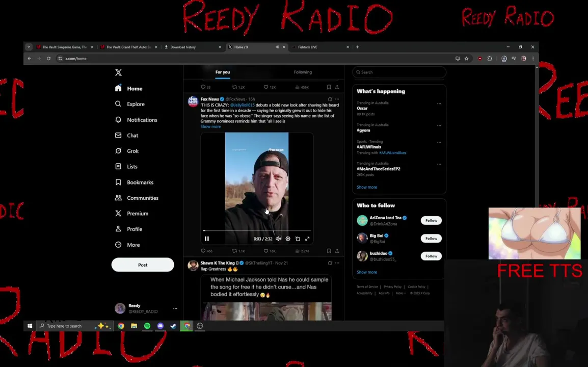Pause the Fox News video
The width and height of the screenshot is (588, 367).
coord(207,239)
